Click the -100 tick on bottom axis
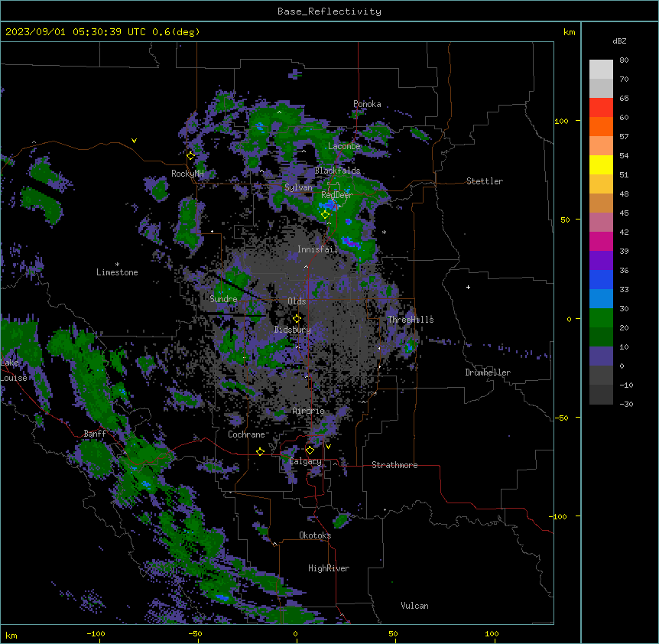Viewport: 659px width, 644px height. pyautogui.click(x=96, y=634)
